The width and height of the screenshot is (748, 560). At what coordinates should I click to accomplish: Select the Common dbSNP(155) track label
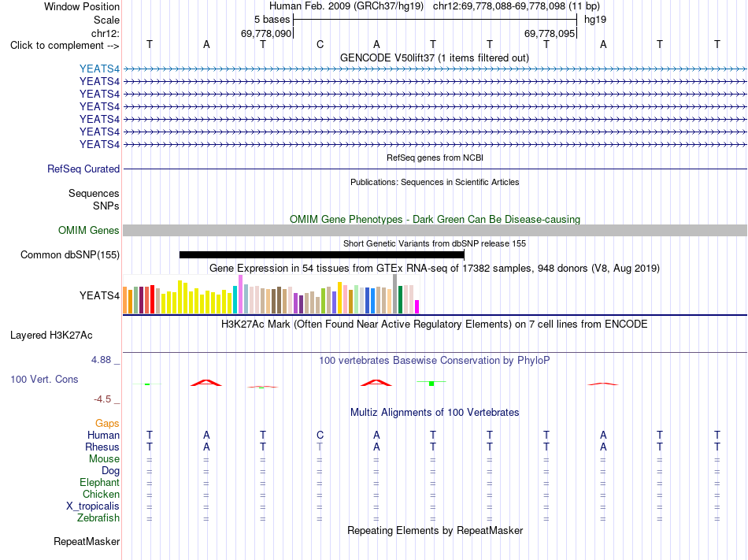click(x=70, y=254)
